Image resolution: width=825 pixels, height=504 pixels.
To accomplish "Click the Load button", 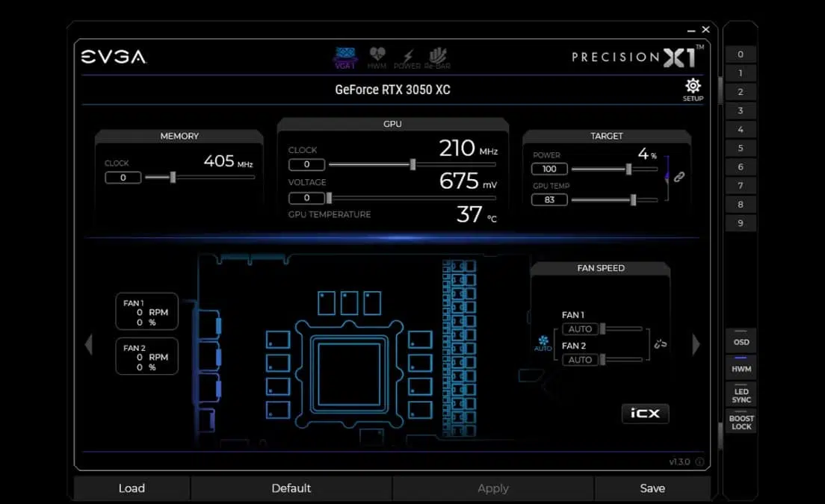I will pos(132,488).
